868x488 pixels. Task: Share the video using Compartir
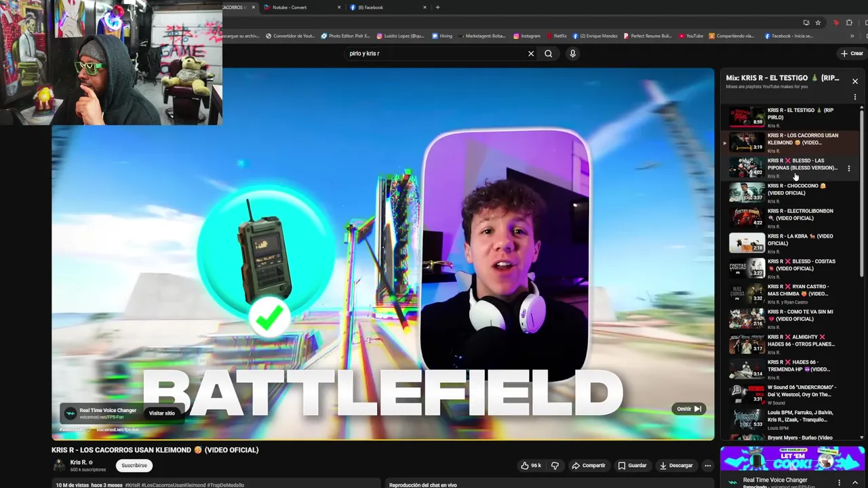588,466
